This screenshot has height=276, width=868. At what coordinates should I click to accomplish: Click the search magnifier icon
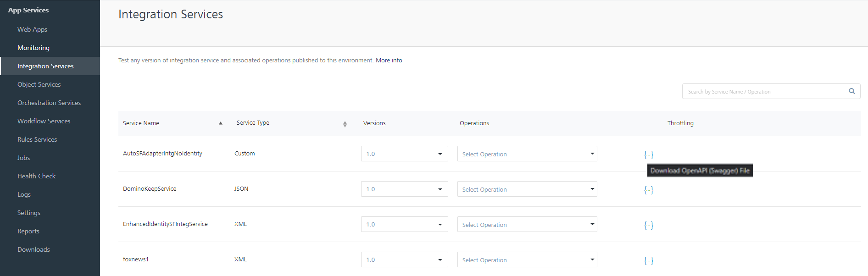[x=851, y=91]
